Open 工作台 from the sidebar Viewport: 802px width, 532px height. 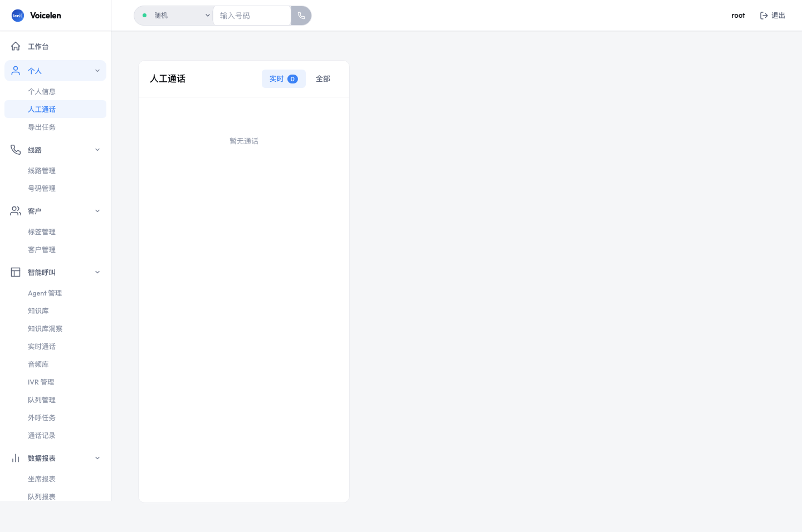[55, 46]
